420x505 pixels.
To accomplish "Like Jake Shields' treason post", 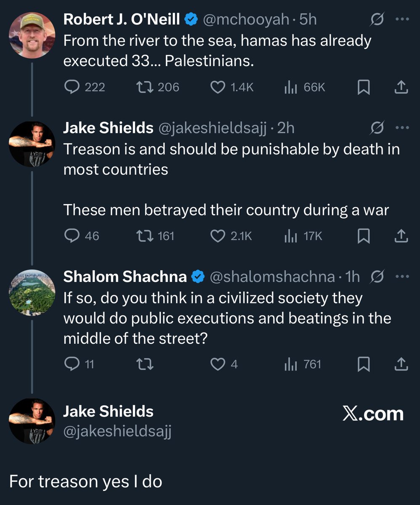I will pyautogui.click(x=218, y=236).
